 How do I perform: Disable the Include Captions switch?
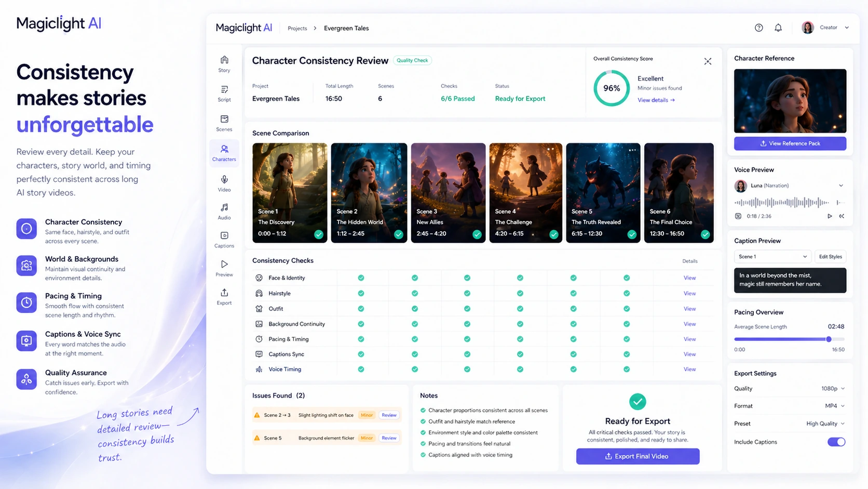836,442
